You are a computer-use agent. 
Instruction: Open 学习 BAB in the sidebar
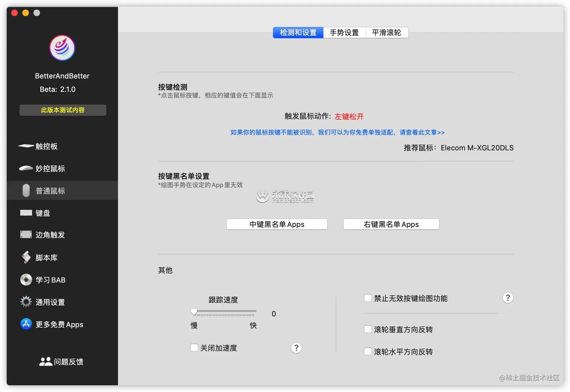coord(62,280)
